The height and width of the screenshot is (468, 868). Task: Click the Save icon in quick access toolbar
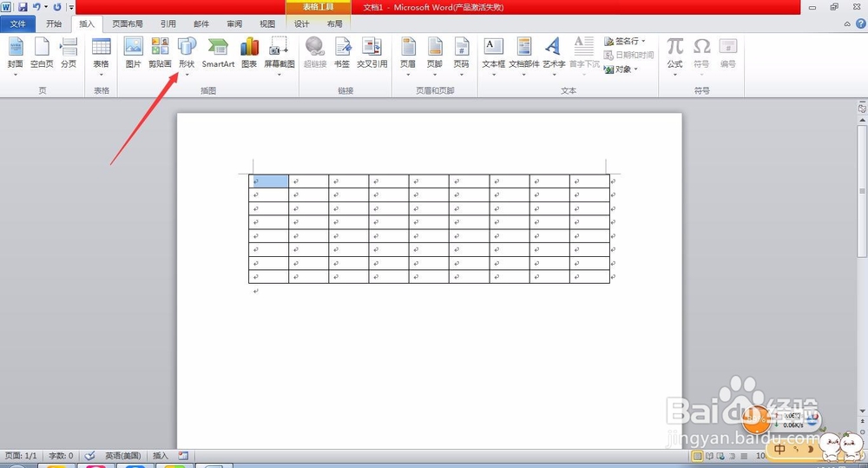(23, 7)
